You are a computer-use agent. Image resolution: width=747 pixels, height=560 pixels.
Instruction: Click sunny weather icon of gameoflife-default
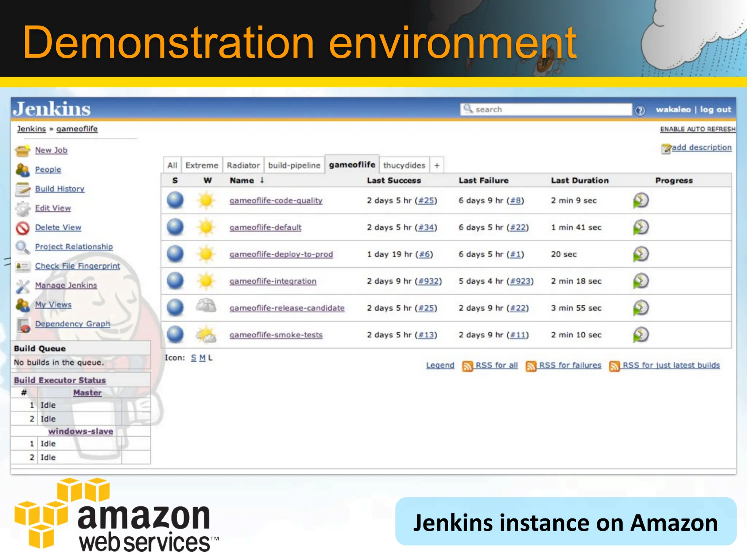206,227
